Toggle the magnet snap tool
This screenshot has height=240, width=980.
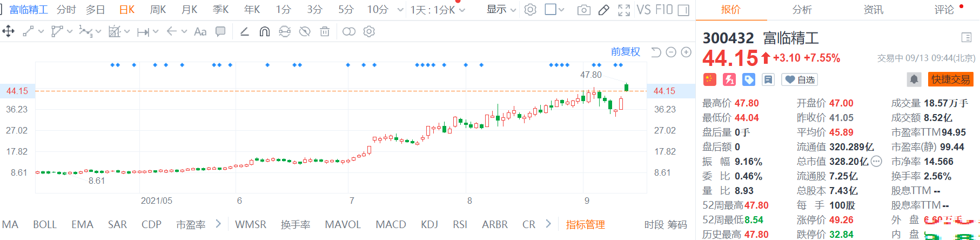pyautogui.click(x=265, y=32)
